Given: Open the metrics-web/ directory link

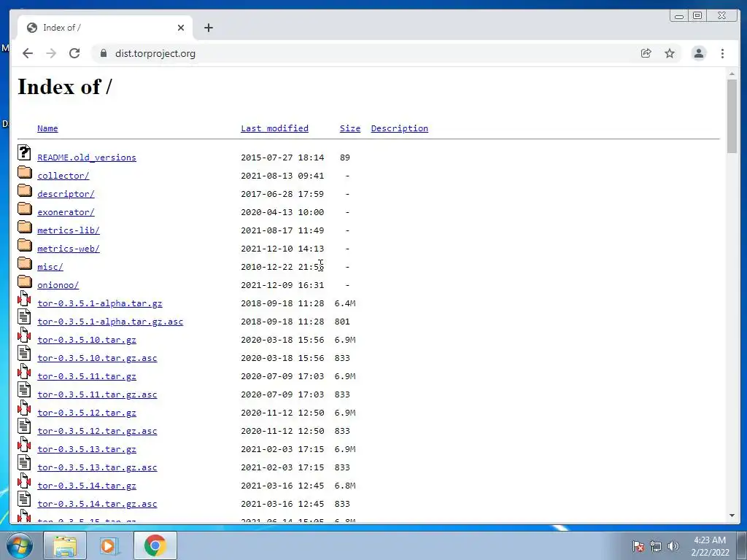Looking at the screenshot, I should 69,249.
